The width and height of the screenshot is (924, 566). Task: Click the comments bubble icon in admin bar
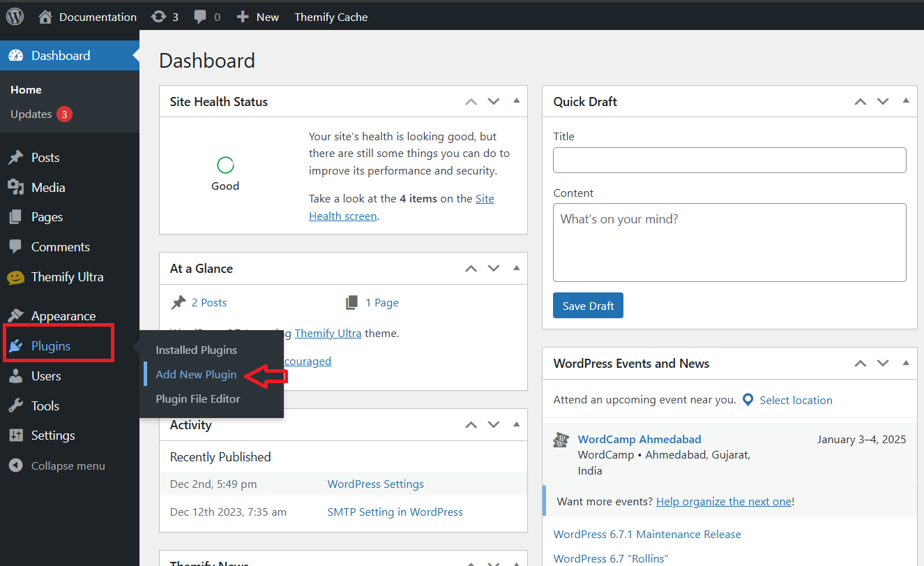click(201, 17)
